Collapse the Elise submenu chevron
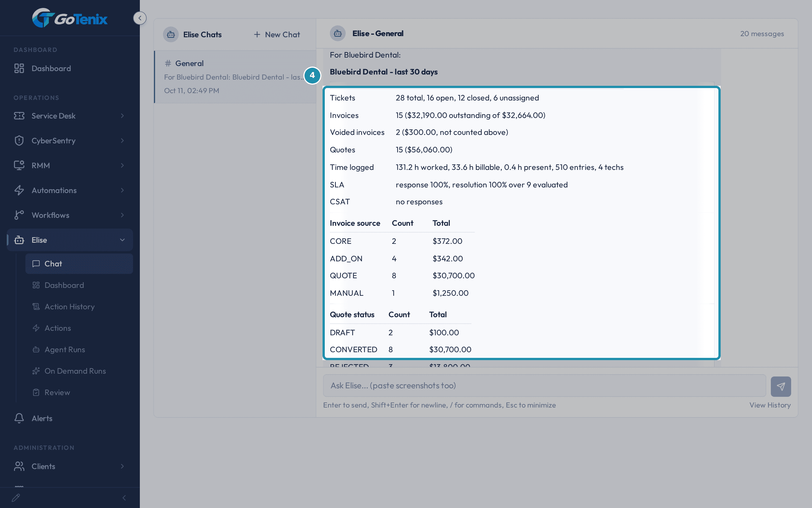This screenshot has width=812, height=508. click(122, 240)
